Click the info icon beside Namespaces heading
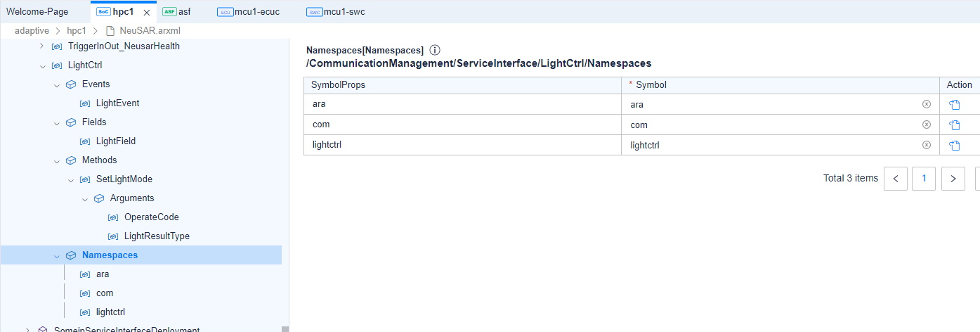 click(x=435, y=51)
